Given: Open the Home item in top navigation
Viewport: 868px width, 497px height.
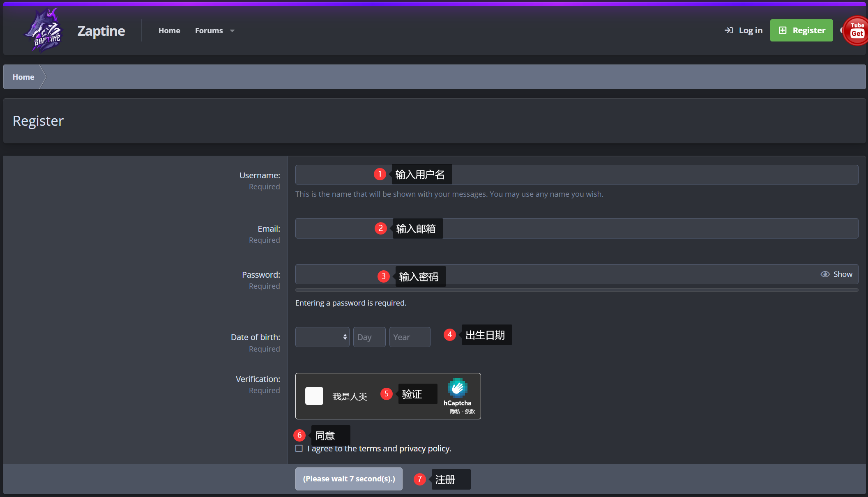Looking at the screenshot, I should pyautogui.click(x=169, y=31).
